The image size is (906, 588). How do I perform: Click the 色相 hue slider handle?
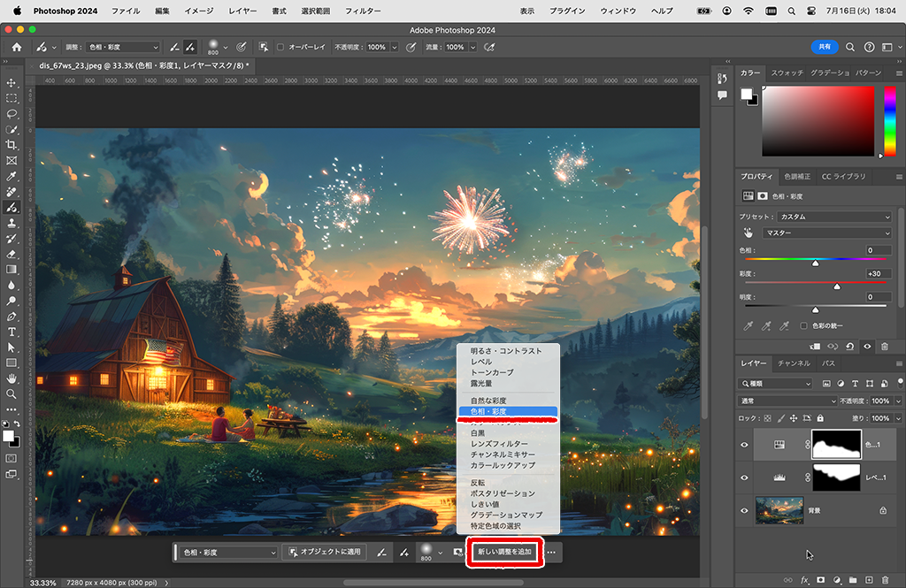[x=815, y=263]
